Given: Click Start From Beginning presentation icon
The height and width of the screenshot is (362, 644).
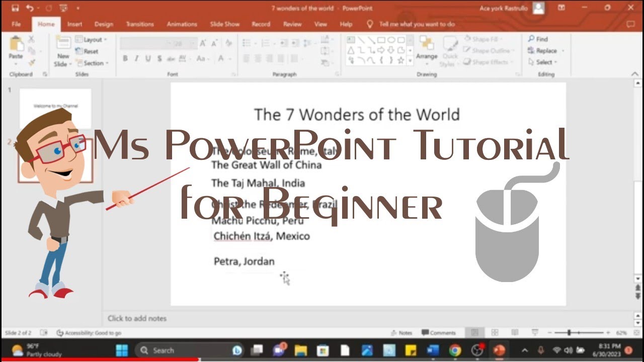Looking at the screenshot, I should point(63,8).
